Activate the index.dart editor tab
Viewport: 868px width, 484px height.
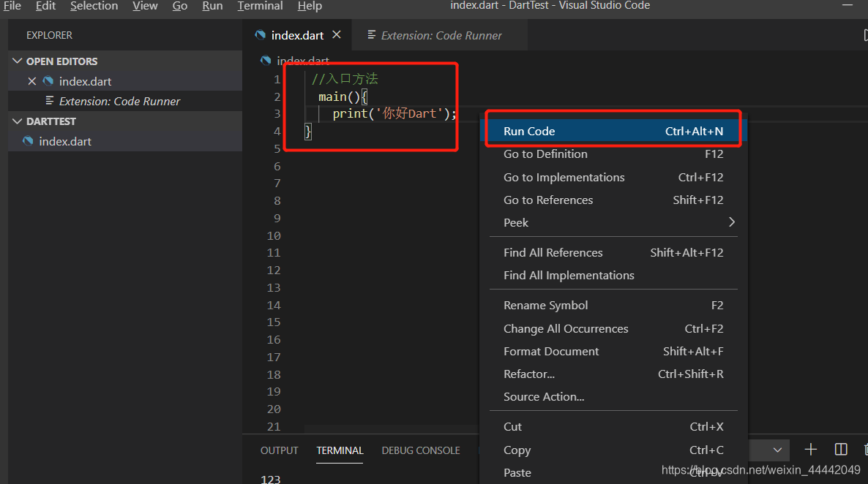[297, 35]
